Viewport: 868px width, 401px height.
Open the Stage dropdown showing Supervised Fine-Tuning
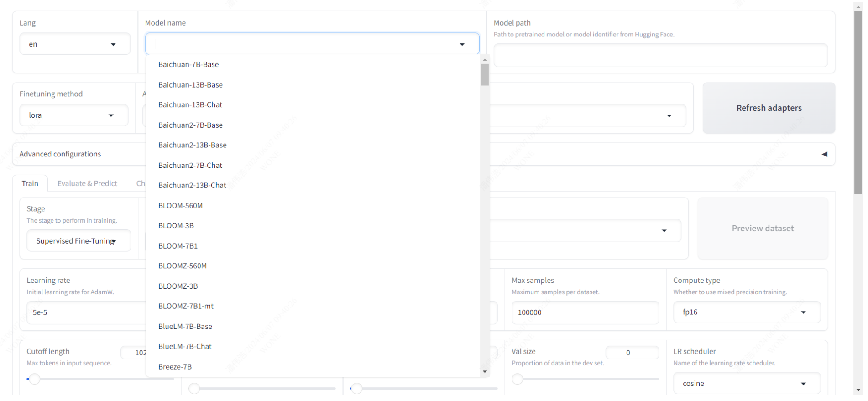(x=79, y=241)
